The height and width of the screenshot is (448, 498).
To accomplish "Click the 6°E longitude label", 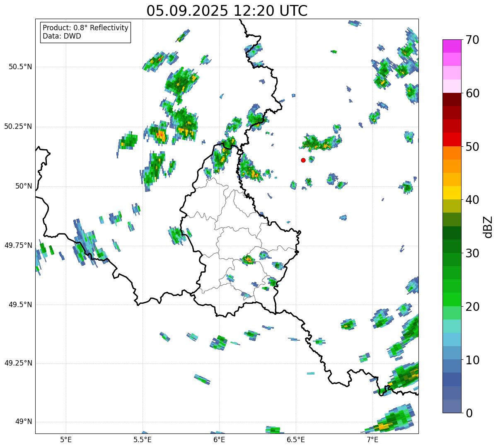I will coord(219,440).
